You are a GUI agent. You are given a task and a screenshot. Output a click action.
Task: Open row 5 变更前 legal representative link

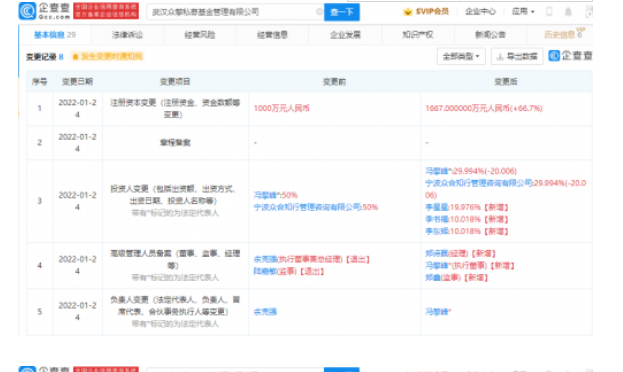(x=265, y=312)
